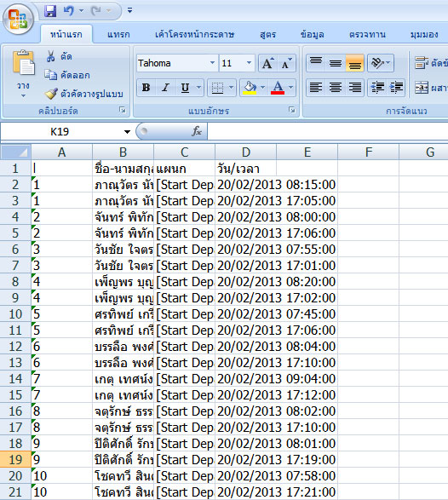Toggle underline formatting
The height and width of the screenshot is (500, 448).
click(x=186, y=88)
